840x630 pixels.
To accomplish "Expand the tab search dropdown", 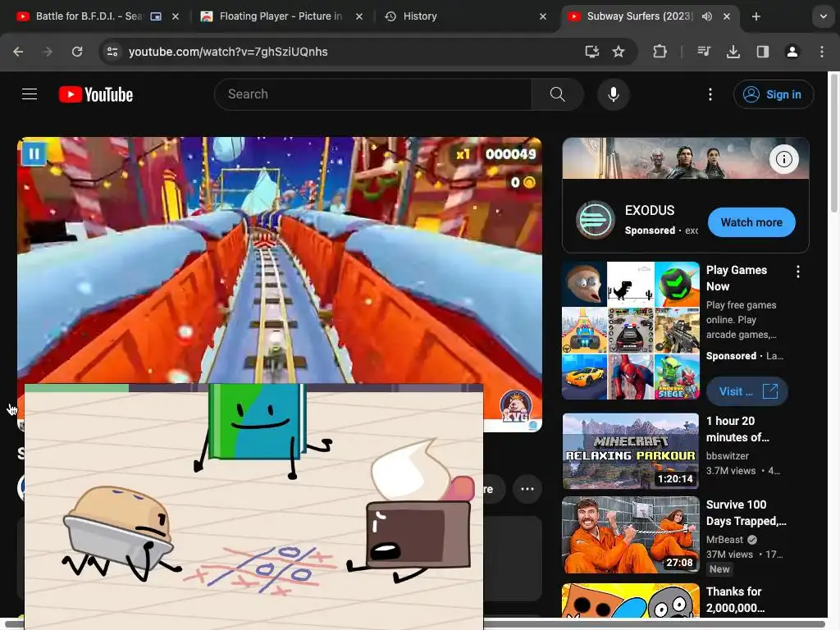I will [824, 16].
